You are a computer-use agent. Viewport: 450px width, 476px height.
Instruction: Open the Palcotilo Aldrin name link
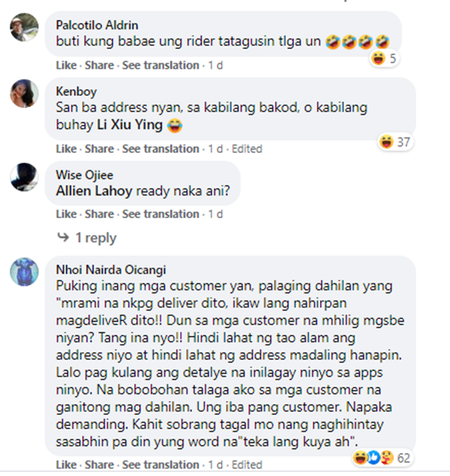coord(97,25)
